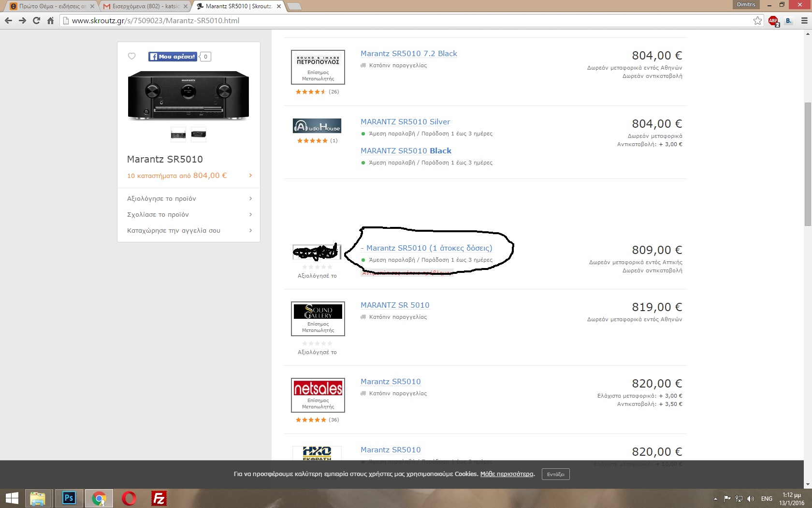Open MARANTZ SR5010 Black listing

406,151
